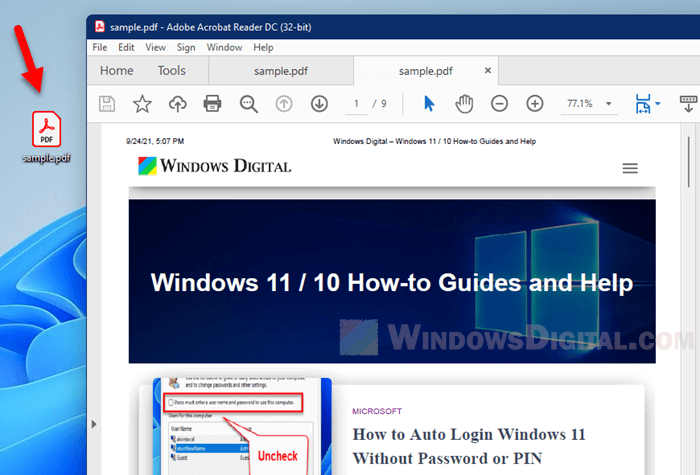Click the article thumbnail showing Uncheck

[x=242, y=426]
